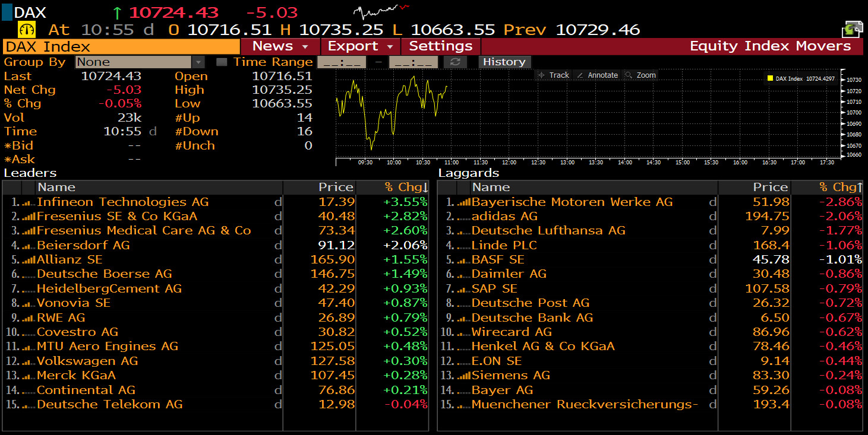
Task: Open the Settings menu
Action: point(441,46)
